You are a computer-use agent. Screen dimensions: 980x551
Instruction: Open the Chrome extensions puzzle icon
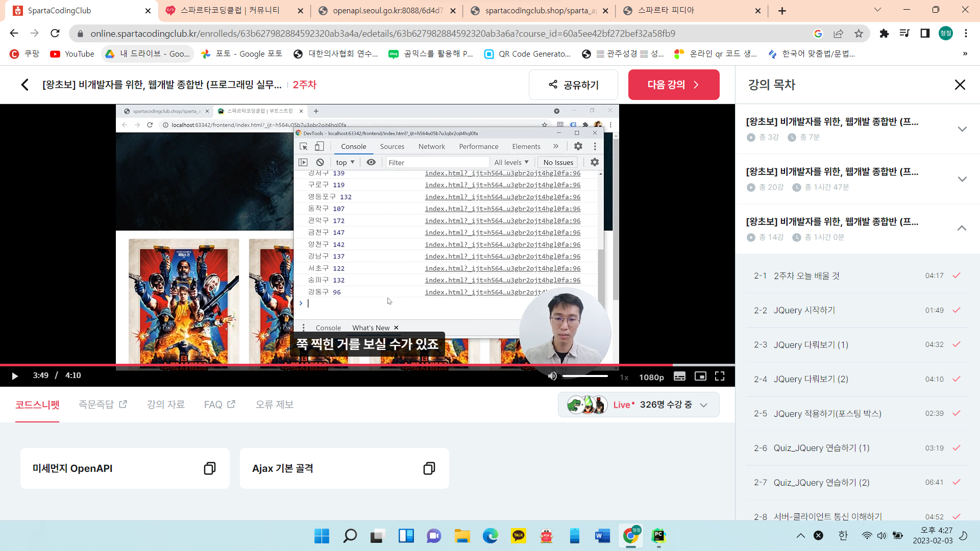pos(884,33)
